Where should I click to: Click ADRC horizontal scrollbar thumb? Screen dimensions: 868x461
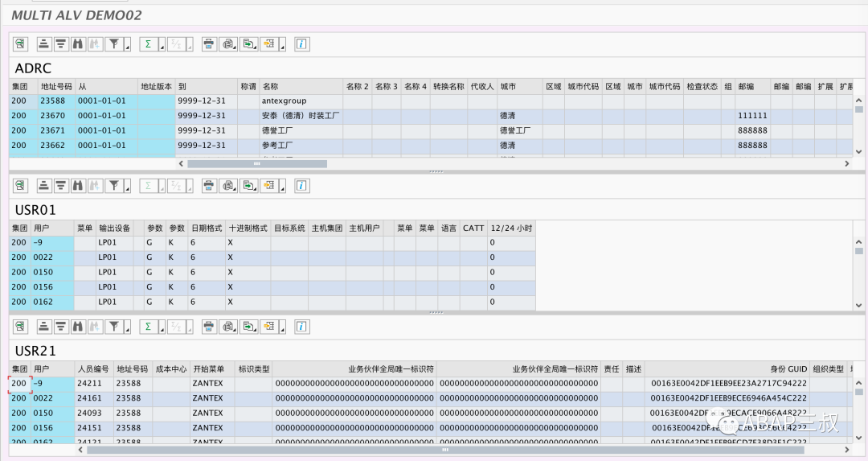click(257, 163)
